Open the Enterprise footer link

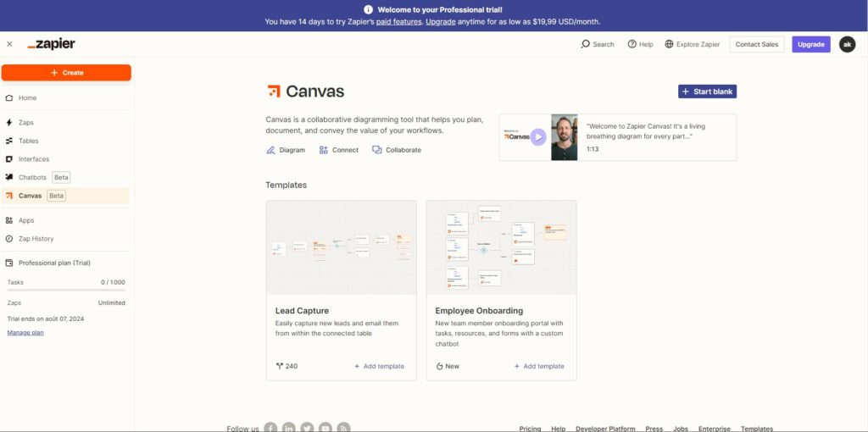point(714,429)
